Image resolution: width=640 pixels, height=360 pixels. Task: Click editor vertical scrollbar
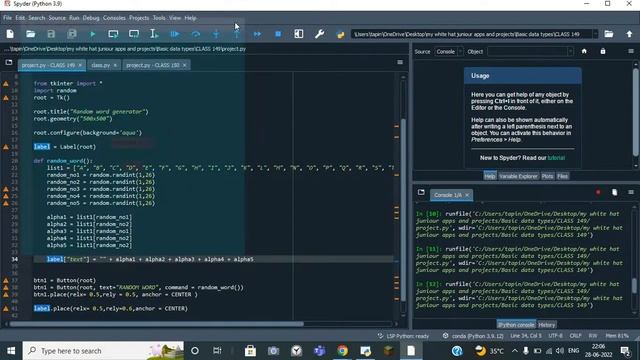pyautogui.click(x=403, y=210)
